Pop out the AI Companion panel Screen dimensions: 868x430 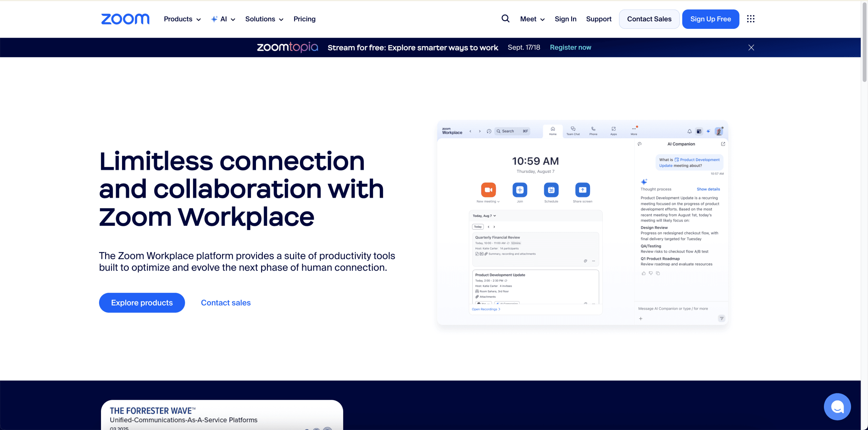point(723,144)
